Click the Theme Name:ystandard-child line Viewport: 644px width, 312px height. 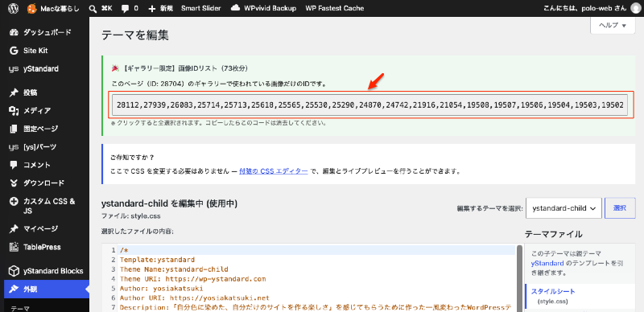pyautogui.click(x=174, y=269)
